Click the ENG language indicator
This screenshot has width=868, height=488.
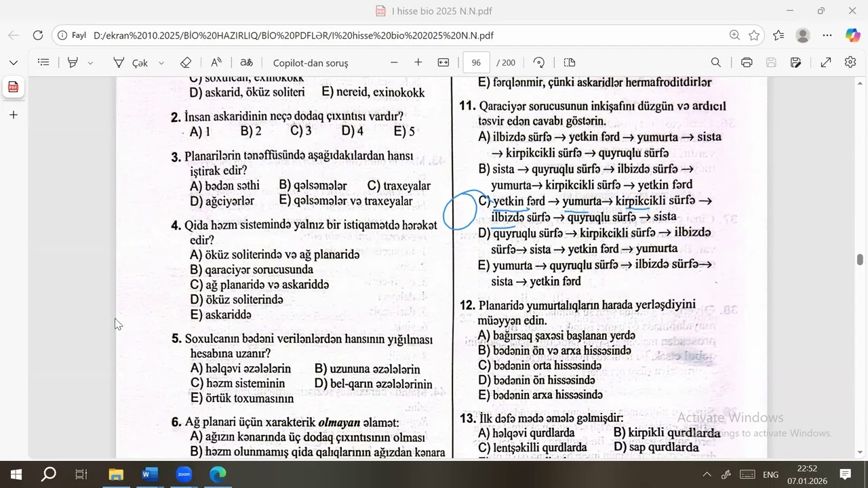770,475
